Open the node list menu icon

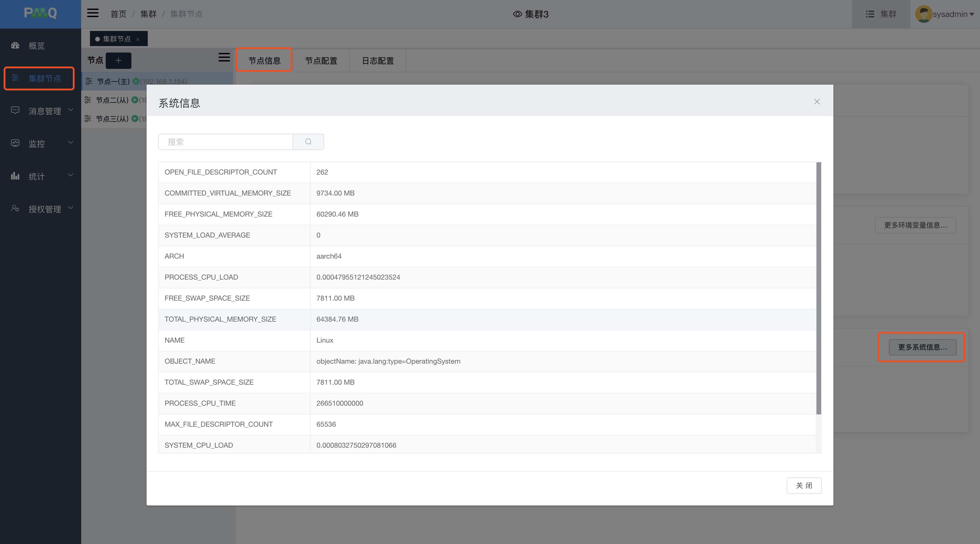(x=224, y=57)
